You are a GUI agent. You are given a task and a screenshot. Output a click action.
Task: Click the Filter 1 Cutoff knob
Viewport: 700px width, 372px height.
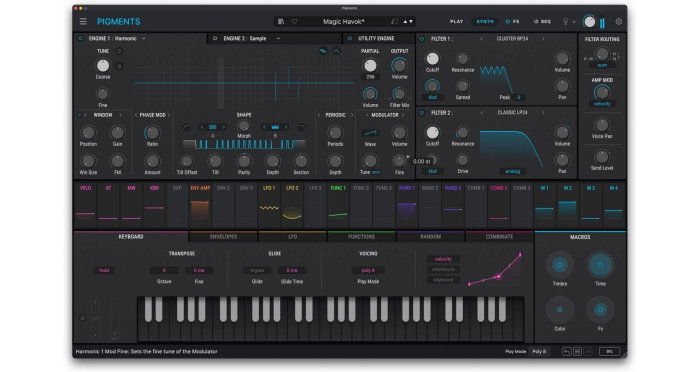(x=432, y=59)
